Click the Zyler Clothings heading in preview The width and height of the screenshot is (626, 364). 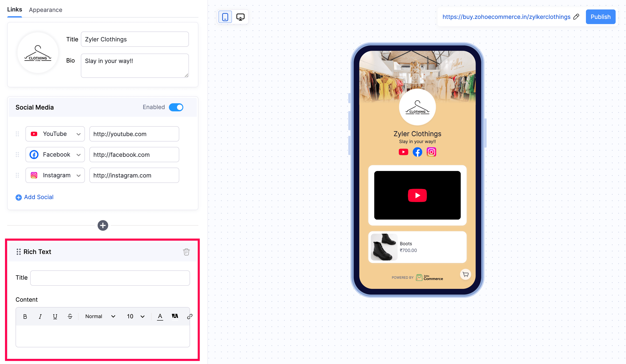tap(417, 134)
